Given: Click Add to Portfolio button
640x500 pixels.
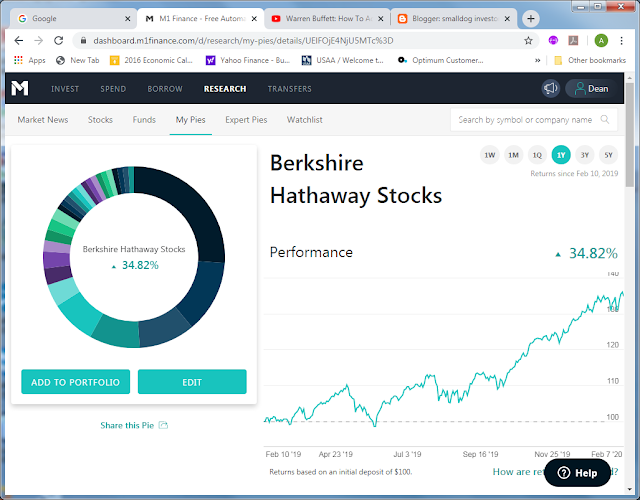Looking at the screenshot, I should 76,382.
